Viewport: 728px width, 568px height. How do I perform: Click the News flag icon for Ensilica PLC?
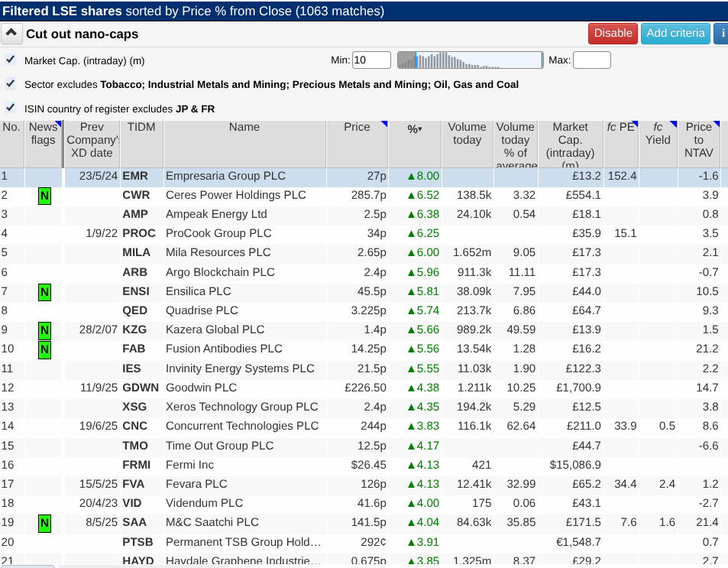click(x=44, y=292)
